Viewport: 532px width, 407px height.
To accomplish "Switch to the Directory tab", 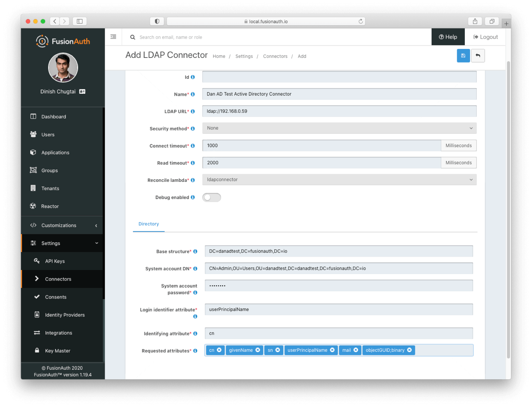I will [149, 224].
